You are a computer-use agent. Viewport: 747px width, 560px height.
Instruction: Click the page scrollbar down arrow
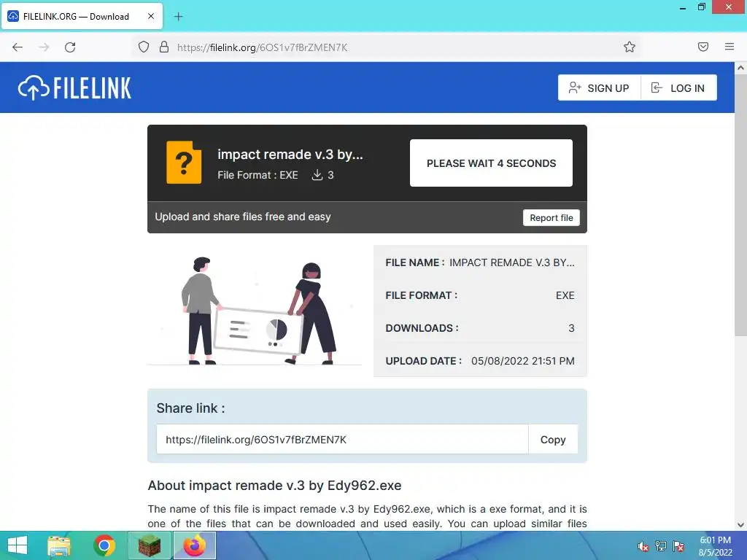(x=741, y=525)
